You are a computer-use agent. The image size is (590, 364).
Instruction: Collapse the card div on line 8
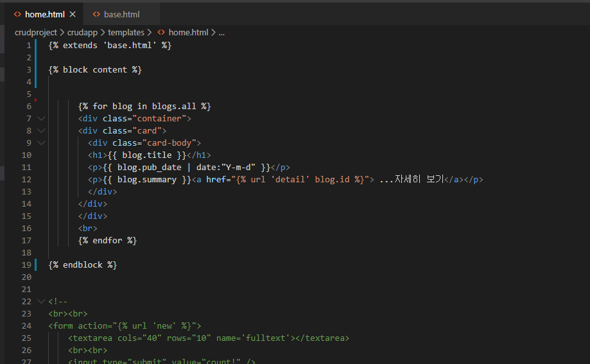point(41,130)
